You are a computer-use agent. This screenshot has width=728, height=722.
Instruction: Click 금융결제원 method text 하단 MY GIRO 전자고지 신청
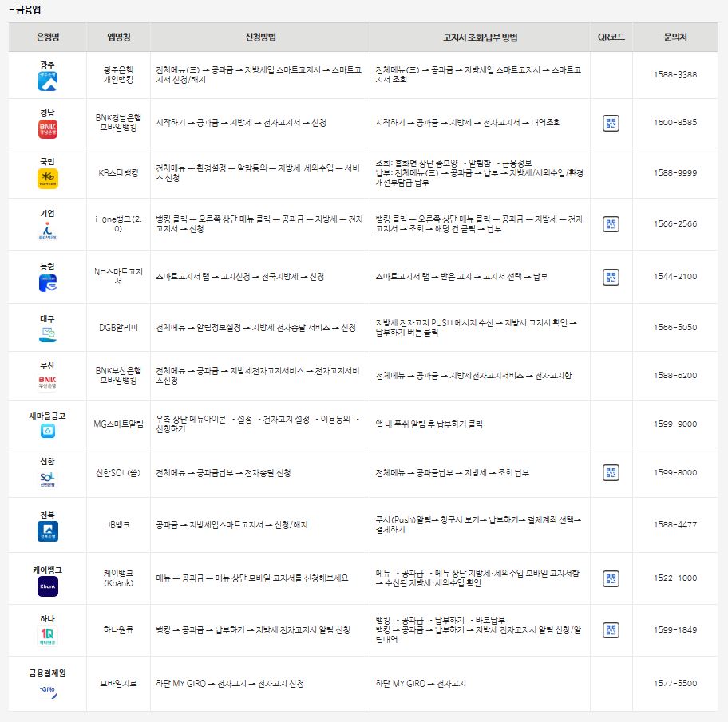[x=230, y=684]
